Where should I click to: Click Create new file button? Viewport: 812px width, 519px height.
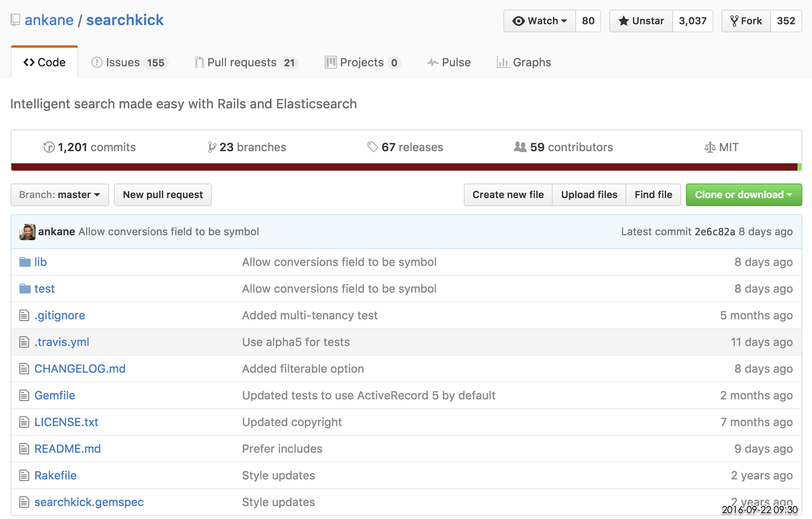click(x=508, y=195)
